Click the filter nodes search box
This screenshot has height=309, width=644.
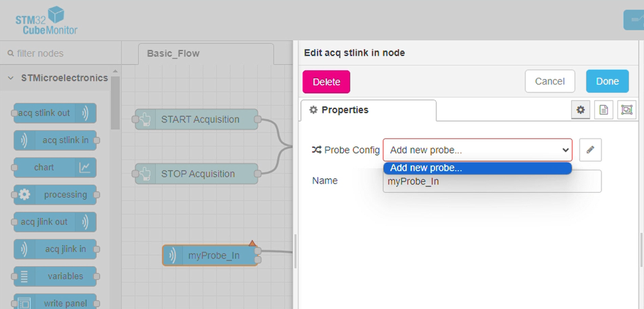tap(61, 54)
